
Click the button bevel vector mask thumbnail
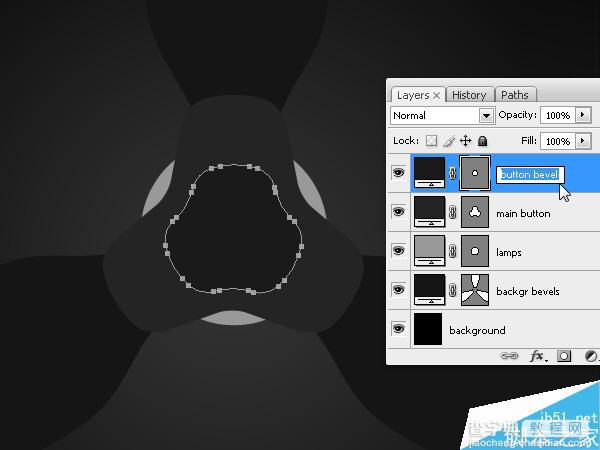point(475,173)
